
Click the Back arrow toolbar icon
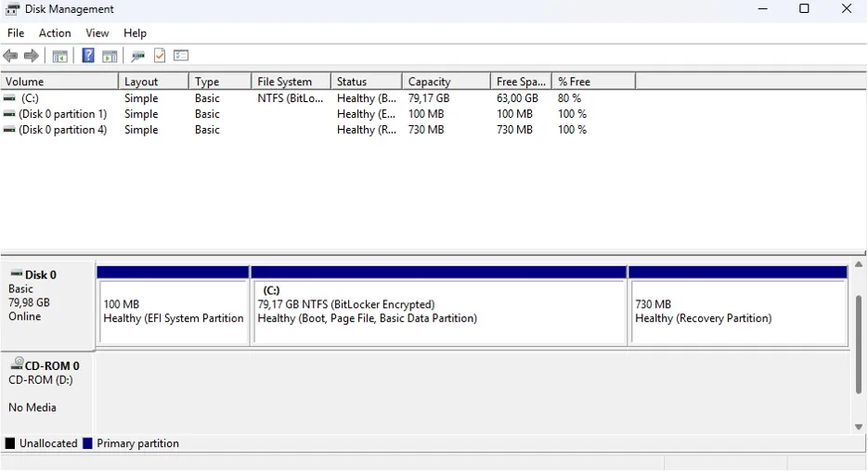point(11,56)
